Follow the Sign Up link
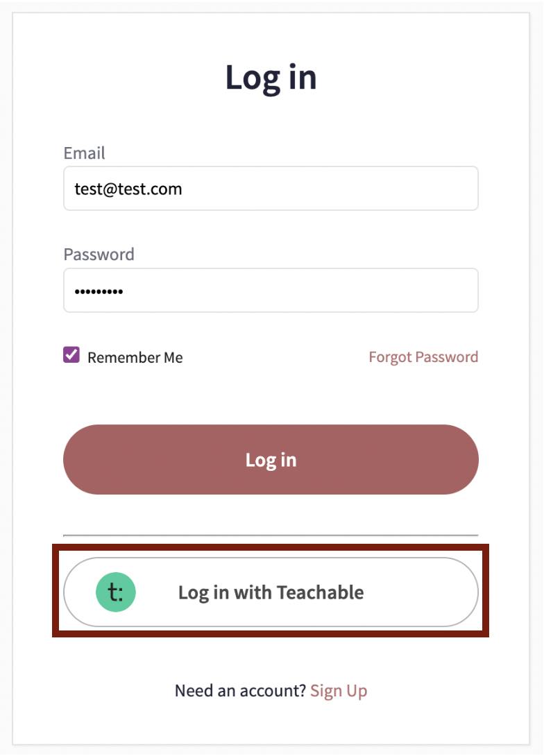The height and width of the screenshot is (756, 544). click(339, 691)
